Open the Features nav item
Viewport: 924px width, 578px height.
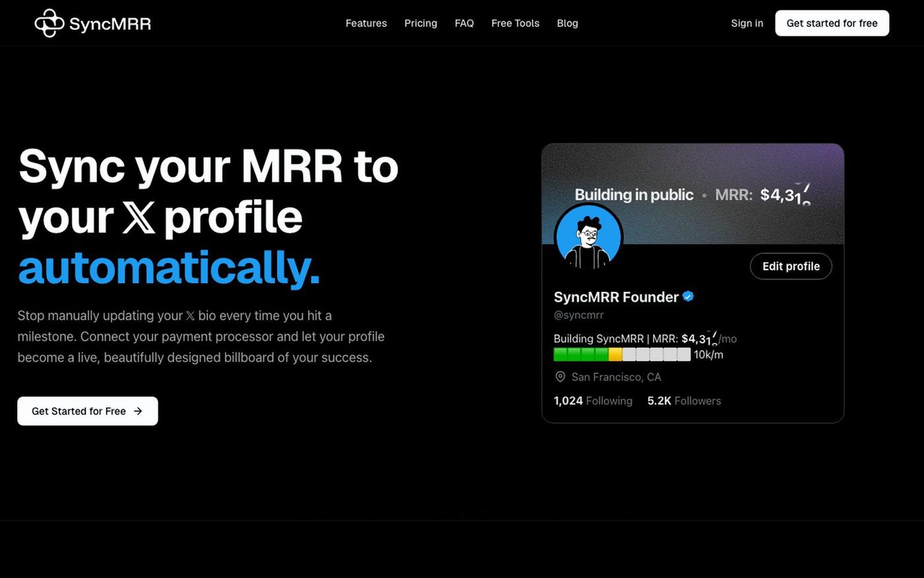tap(366, 23)
